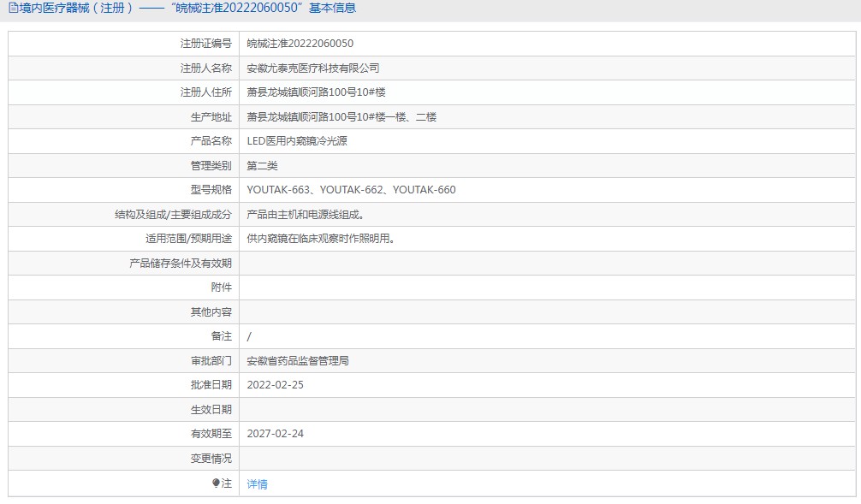Click expiry date 2027-02-24
Screen dimensions: 861x504
[275, 434]
